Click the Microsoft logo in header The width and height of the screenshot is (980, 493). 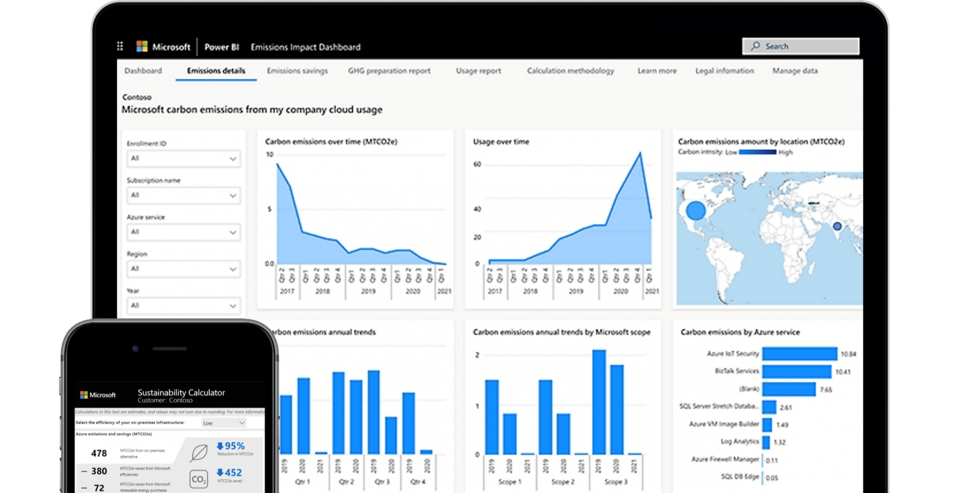pos(142,46)
